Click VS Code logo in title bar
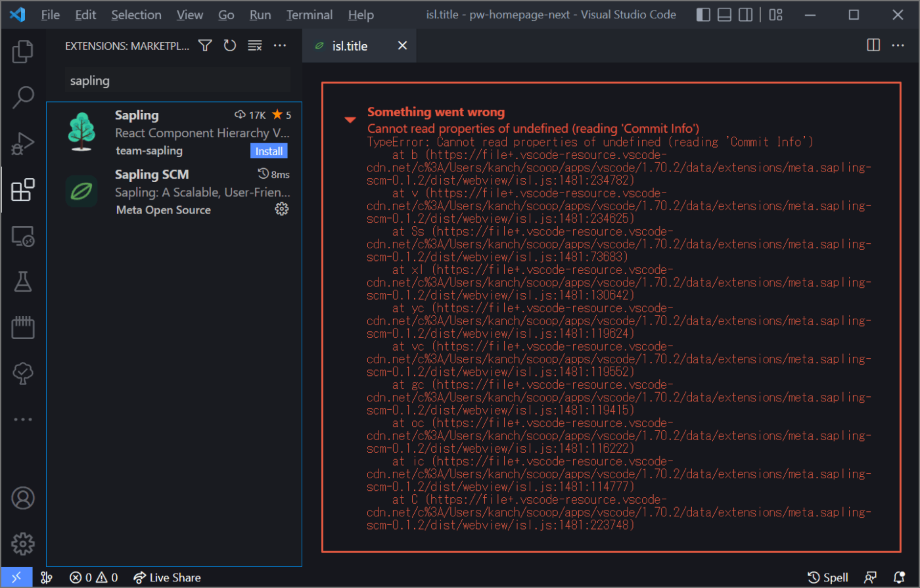920x588 pixels. [x=18, y=14]
